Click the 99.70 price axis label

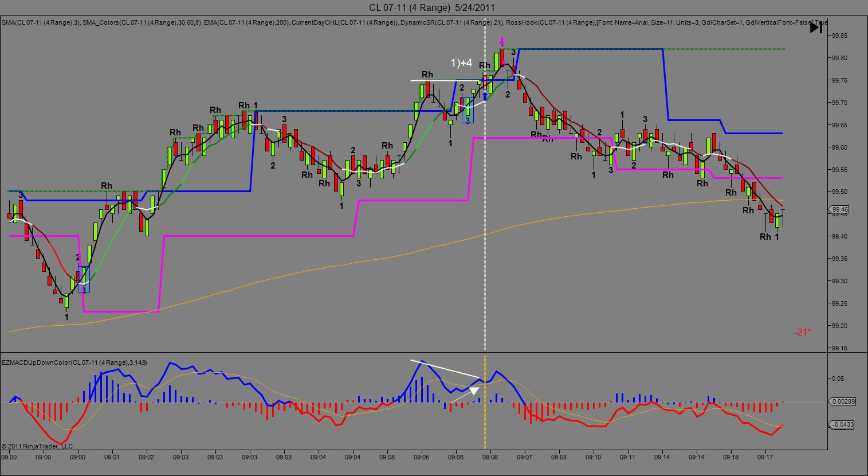coord(840,103)
